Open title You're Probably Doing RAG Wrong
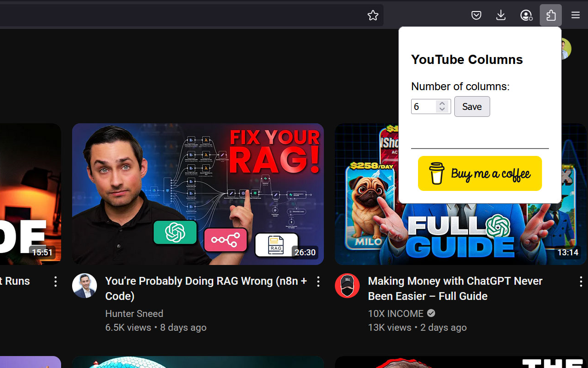 click(x=206, y=288)
